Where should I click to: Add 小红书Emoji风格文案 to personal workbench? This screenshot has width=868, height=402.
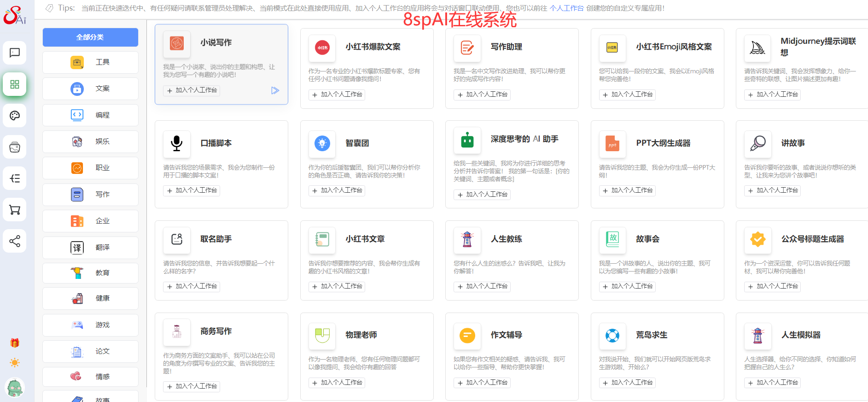coord(627,95)
